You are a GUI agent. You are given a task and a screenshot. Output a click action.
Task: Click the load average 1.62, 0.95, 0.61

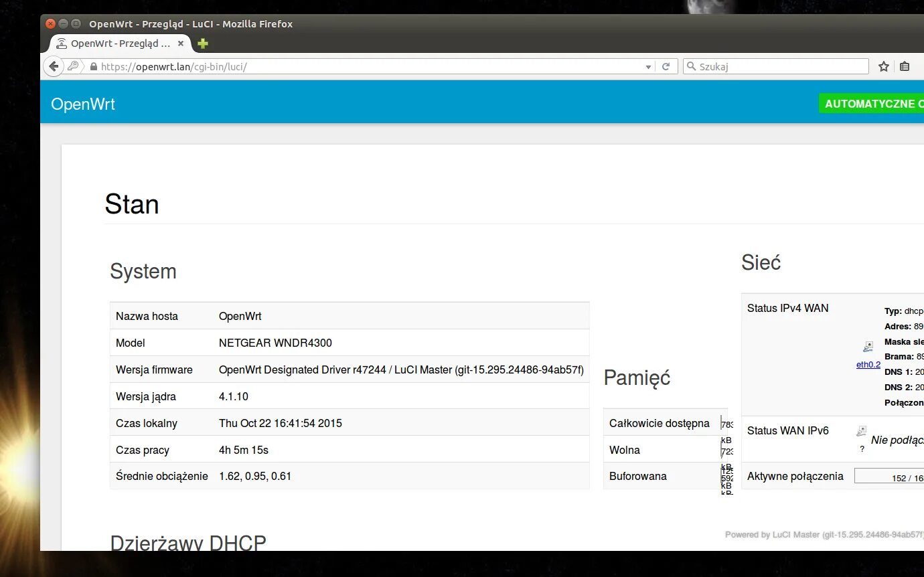[255, 477]
